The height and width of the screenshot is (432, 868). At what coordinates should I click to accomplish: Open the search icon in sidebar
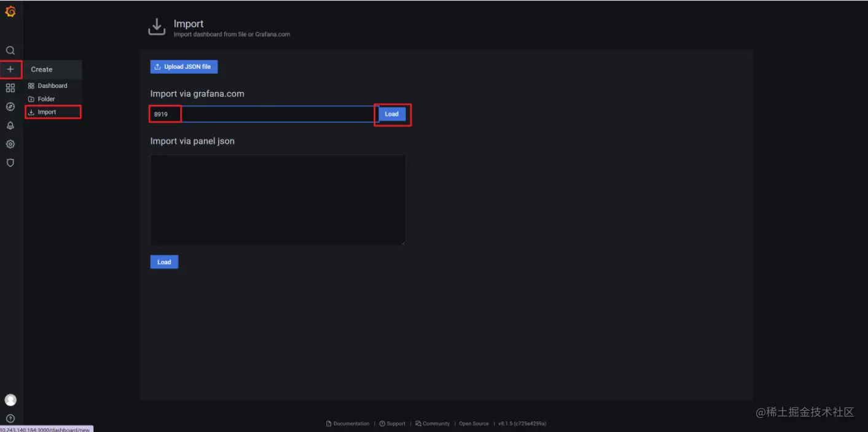(10, 50)
